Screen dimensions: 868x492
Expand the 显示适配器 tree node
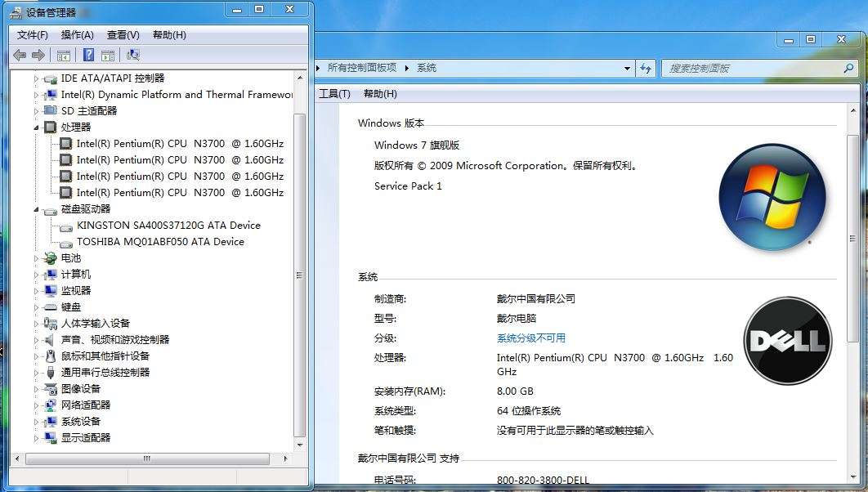(x=37, y=438)
